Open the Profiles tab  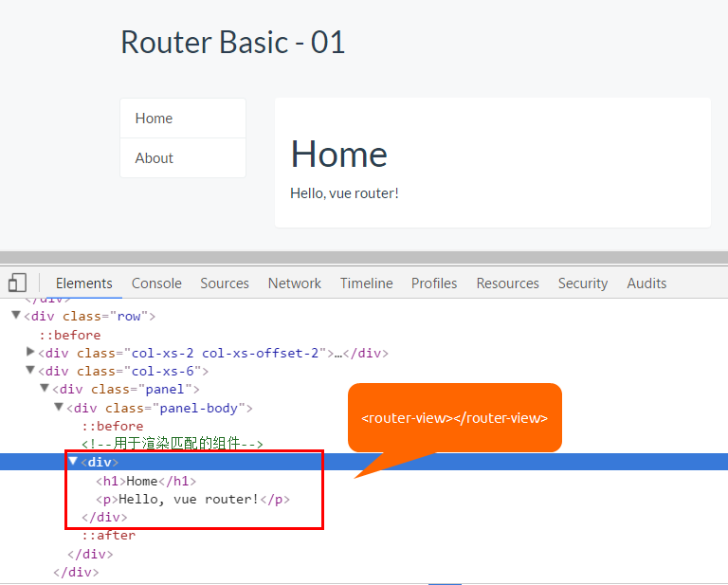point(434,283)
